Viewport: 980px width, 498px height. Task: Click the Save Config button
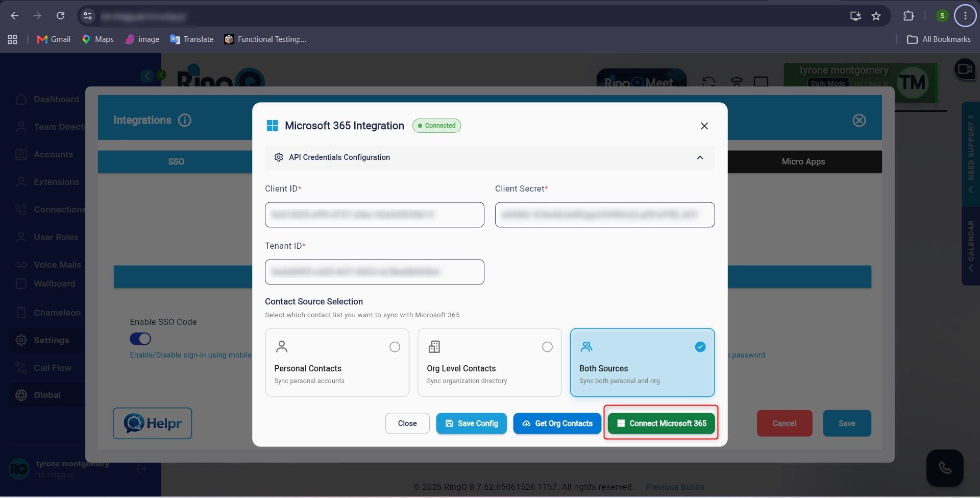pos(471,423)
